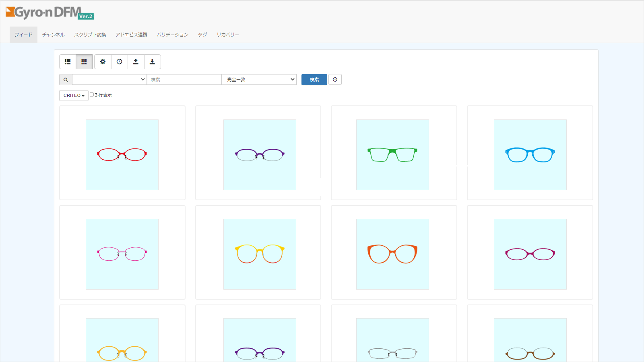Open the リカバリー tab

[x=228, y=35]
